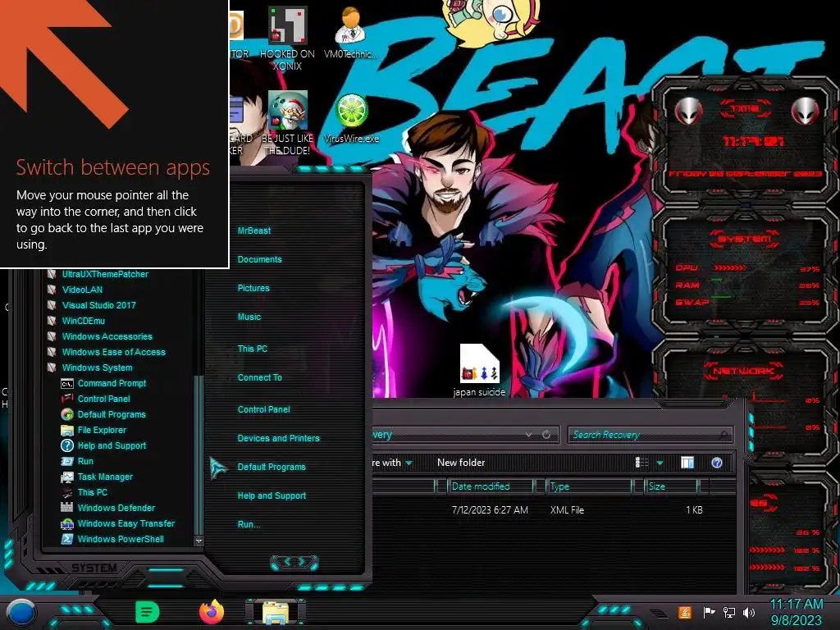
Task: Open Devices and Printers
Action: tap(278, 438)
